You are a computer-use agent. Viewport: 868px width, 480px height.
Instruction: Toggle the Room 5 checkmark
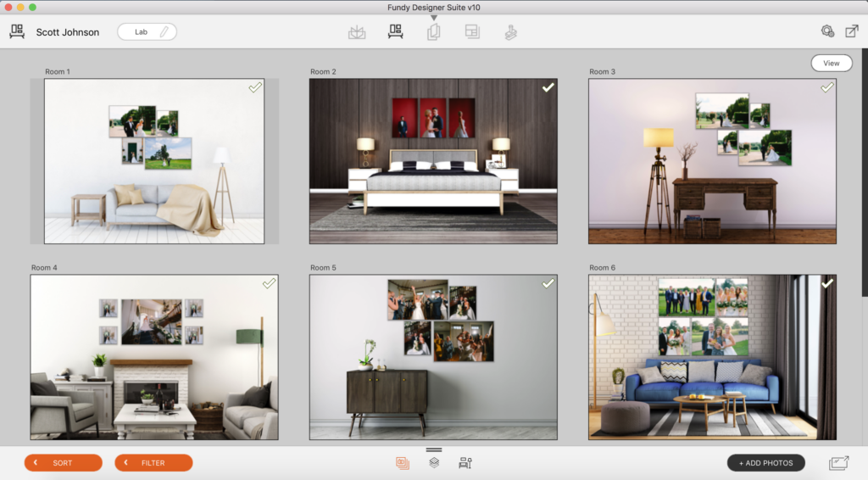tap(548, 283)
